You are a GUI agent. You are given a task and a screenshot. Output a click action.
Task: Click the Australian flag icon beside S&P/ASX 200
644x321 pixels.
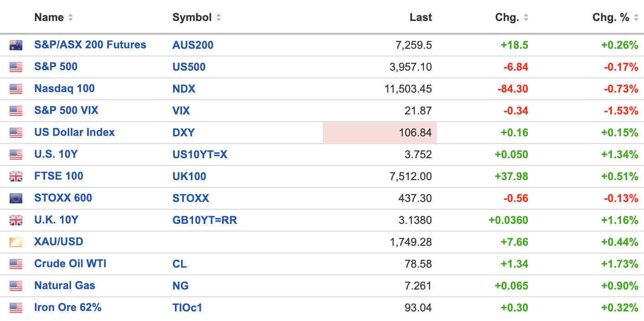pos(16,45)
